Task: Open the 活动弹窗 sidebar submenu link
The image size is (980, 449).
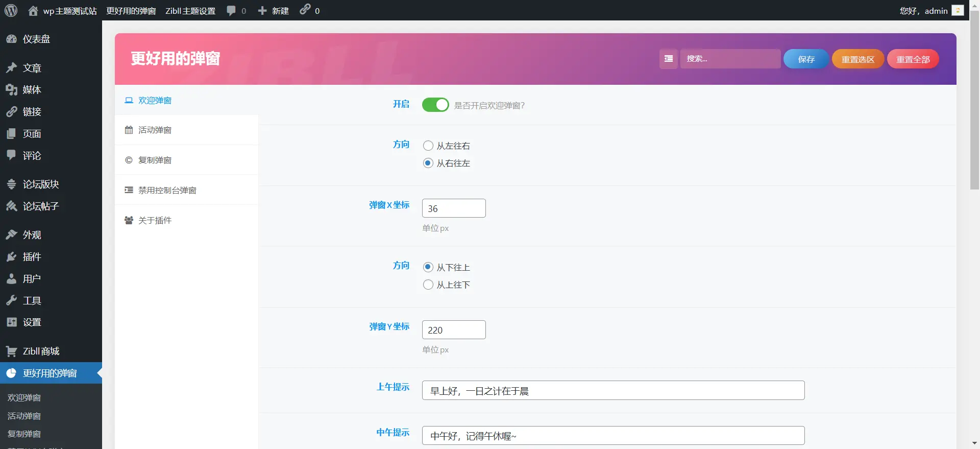Action: tap(24, 416)
